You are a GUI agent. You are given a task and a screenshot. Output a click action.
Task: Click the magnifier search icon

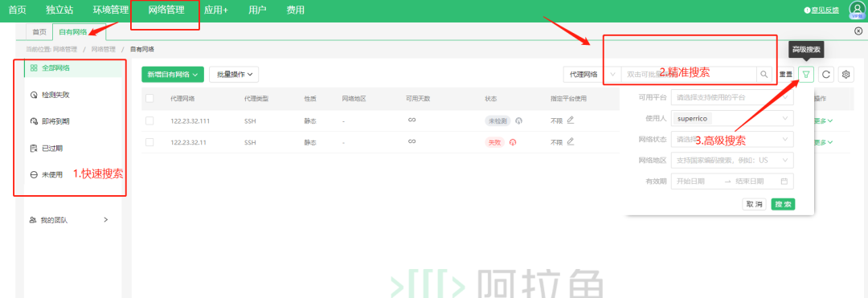pyautogui.click(x=764, y=74)
